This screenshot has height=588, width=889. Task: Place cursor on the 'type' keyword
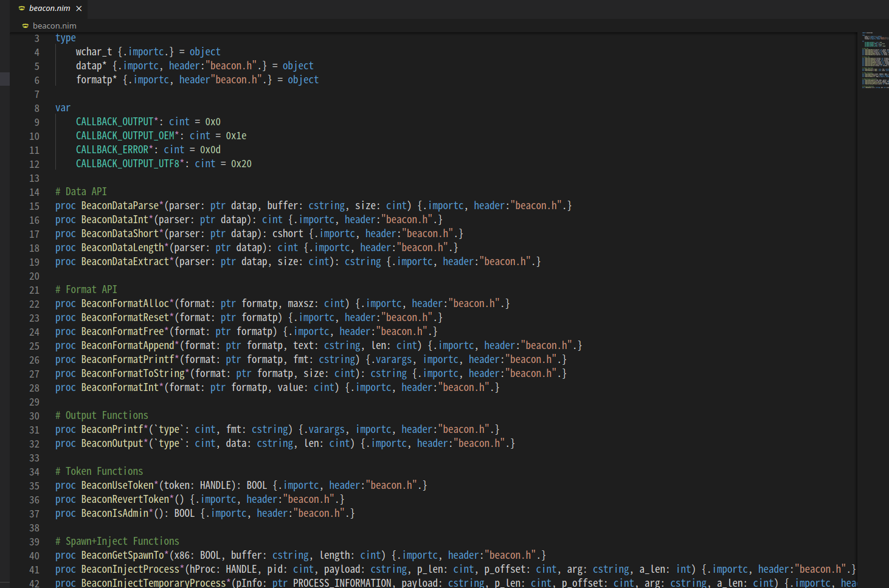(66, 38)
